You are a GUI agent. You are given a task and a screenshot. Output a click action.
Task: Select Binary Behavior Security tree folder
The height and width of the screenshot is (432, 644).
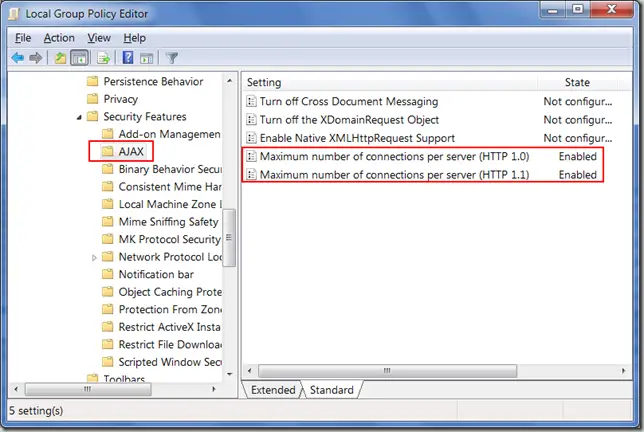point(170,169)
